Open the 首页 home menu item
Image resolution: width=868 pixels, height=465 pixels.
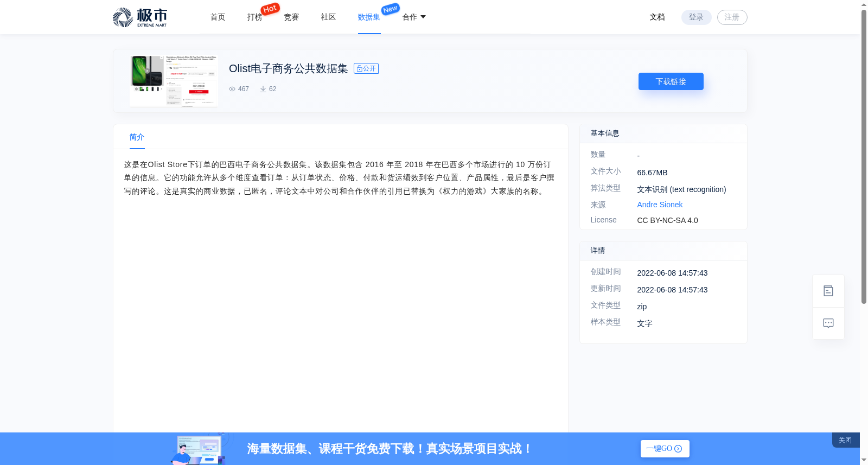tap(218, 17)
